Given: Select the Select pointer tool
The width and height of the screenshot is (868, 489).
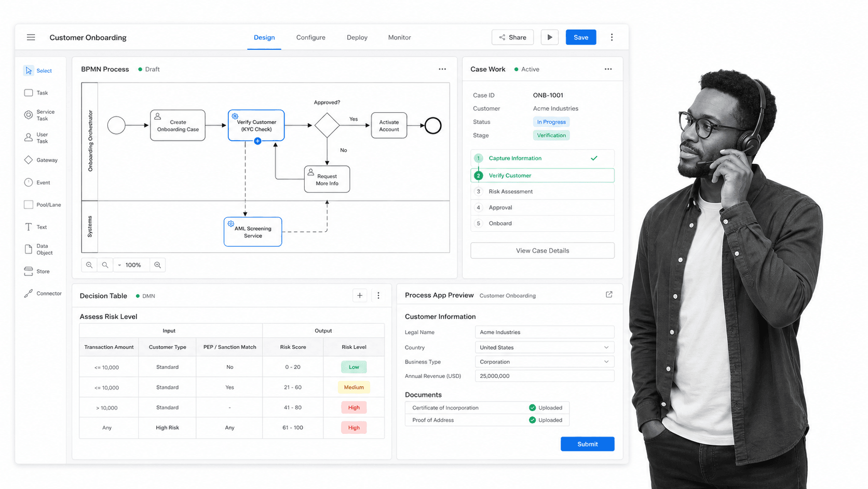Looking at the screenshot, I should (x=38, y=71).
